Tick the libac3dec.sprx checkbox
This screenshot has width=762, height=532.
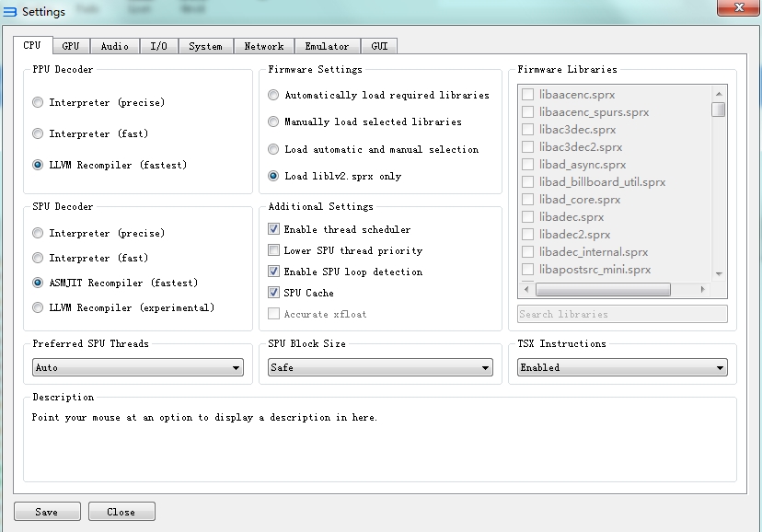click(x=527, y=129)
